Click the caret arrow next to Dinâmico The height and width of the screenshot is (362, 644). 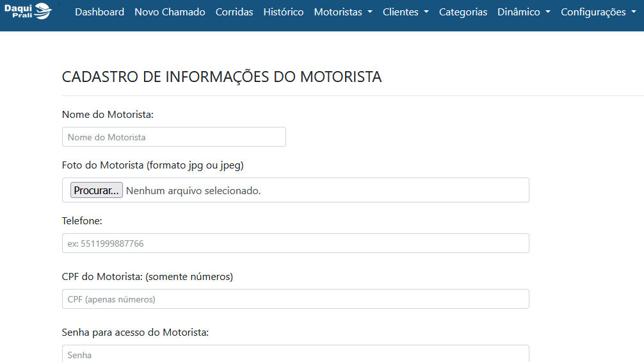click(547, 12)
